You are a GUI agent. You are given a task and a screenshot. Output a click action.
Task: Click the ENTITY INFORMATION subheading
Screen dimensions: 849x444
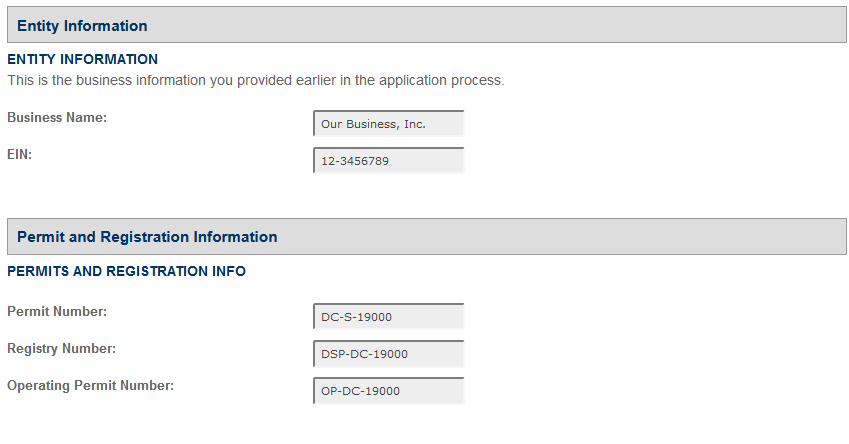coord(82,60)
